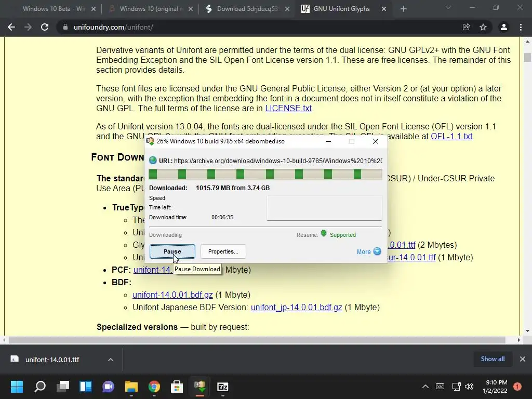Viewport: 532px width, 399px height.
Task: Switch to the Download 5drjducq53 tab
Action: [248, 9]
